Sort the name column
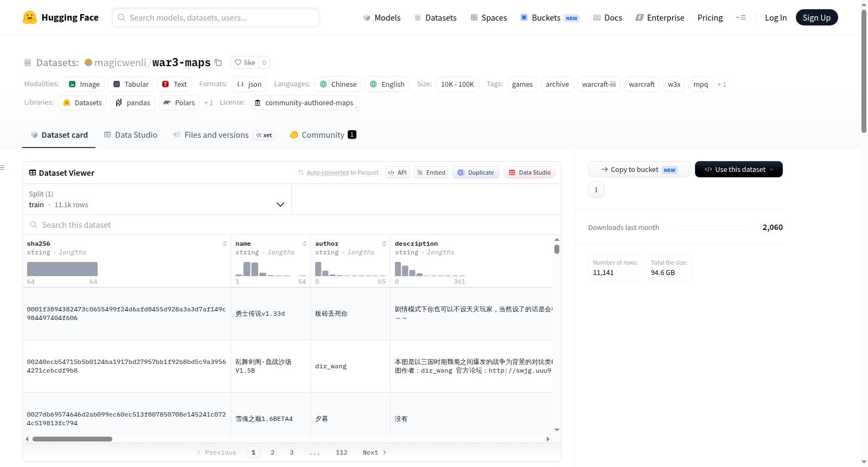The width and height of the screenshot is (868, 467). (x=304, y=244)
